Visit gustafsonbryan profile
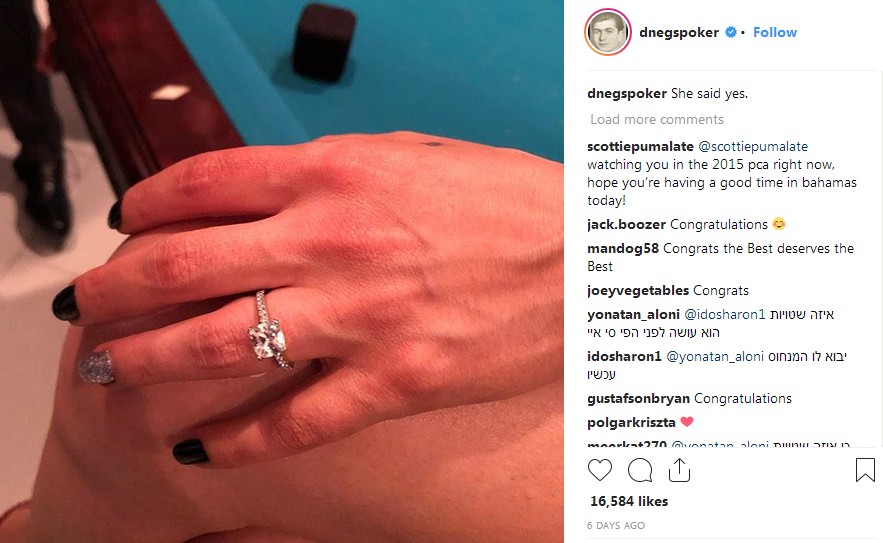This screenshot has height=543, width=883. [639, 399]
